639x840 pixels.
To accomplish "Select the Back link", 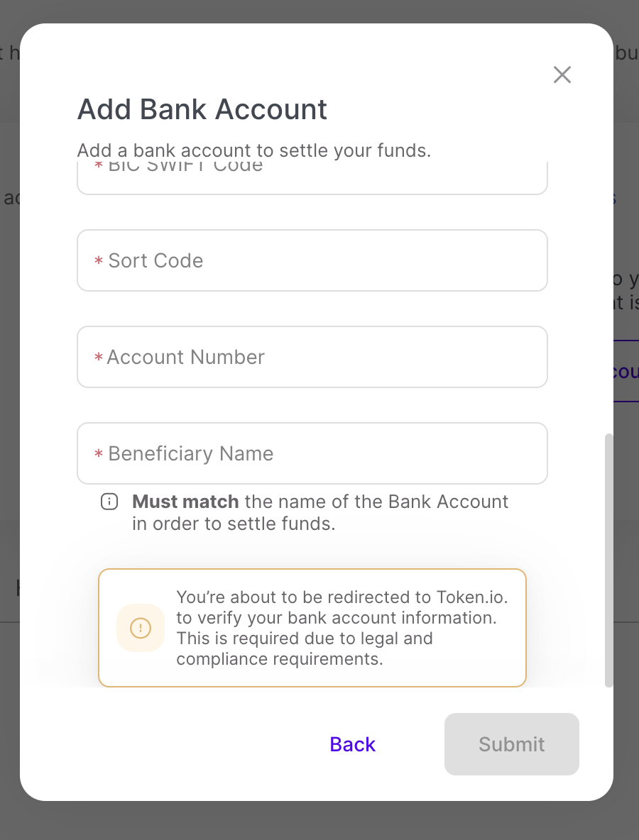I will (x=352, y=744).
